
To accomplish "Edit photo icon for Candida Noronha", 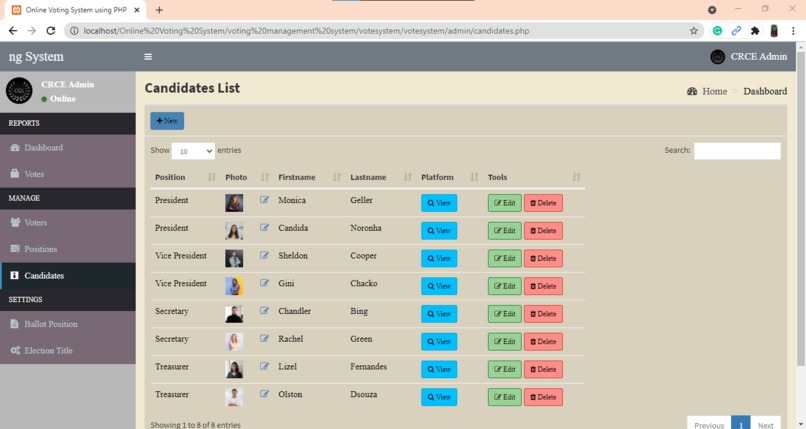I will [x=264, y=228].
